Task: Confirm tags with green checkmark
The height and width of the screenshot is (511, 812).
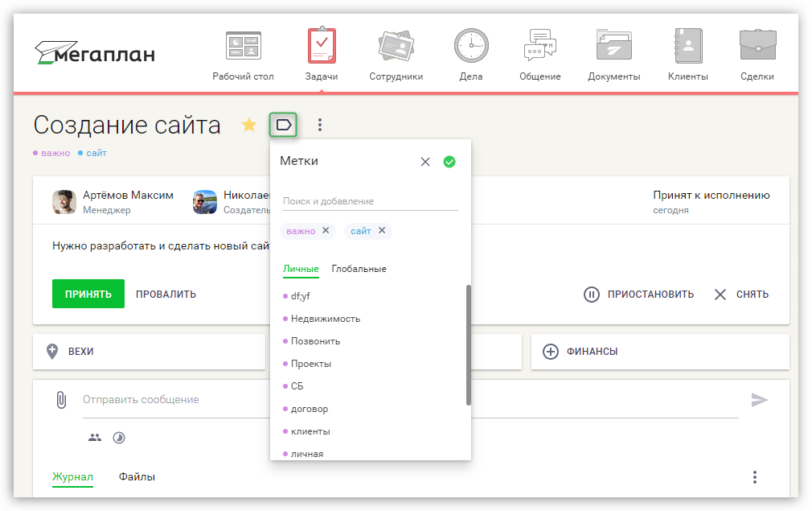Action: [449, 162]
